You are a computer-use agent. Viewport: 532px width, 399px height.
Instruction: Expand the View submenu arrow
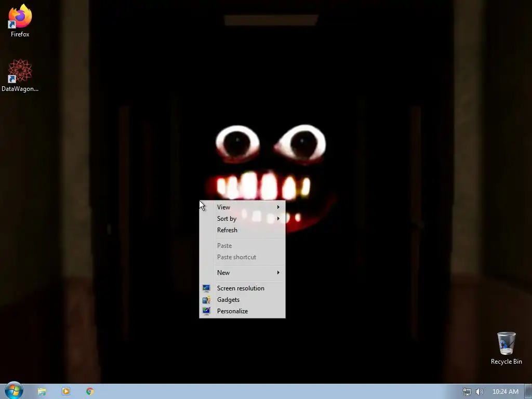pyautogui.click(x=278, y=207)
